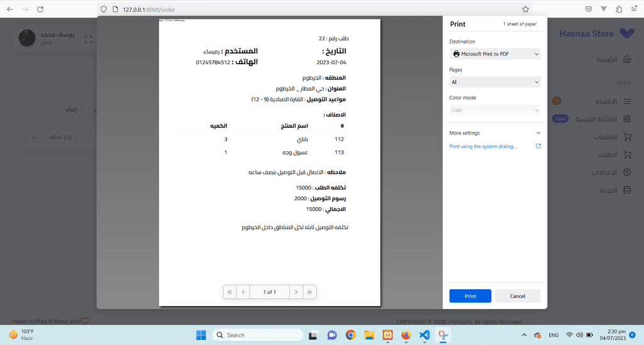This screenshot has height=345, width=644.
Task: Open the volume speaker tray icon
Action: tap(579, 335)
